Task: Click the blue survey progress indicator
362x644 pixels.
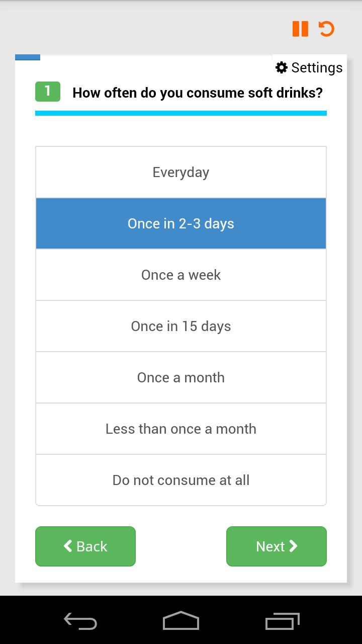Action: click(28, 57)
